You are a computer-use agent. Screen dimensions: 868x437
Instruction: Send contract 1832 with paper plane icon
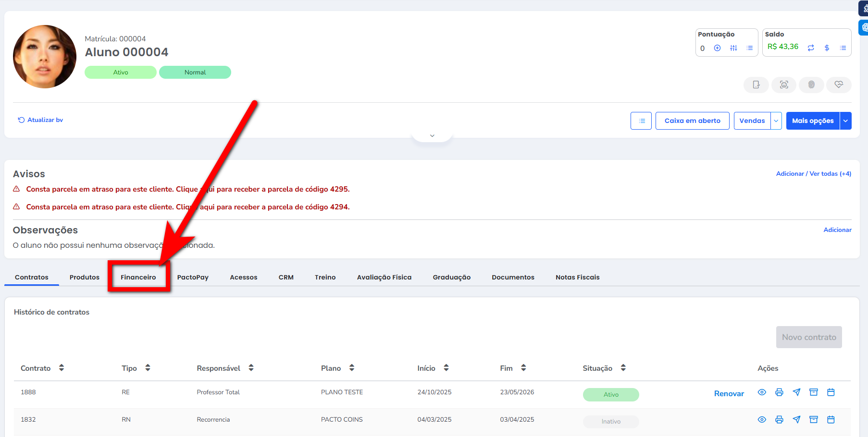[796, 420]
